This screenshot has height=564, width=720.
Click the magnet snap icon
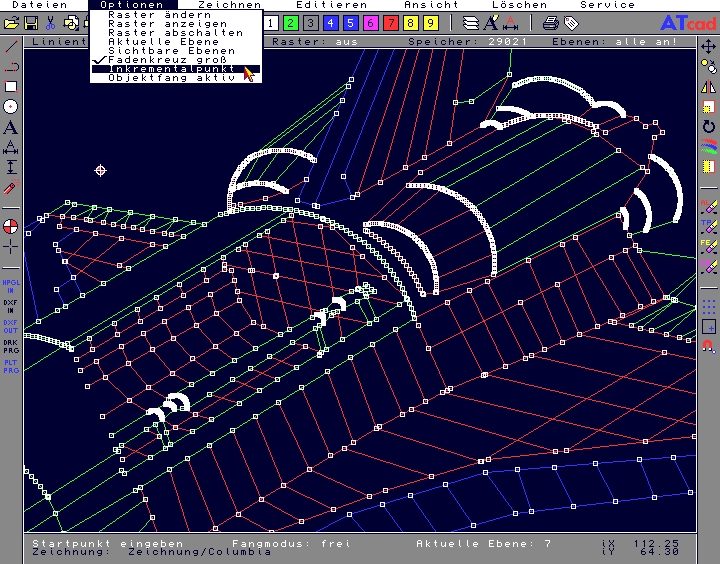tap(709, 346)
